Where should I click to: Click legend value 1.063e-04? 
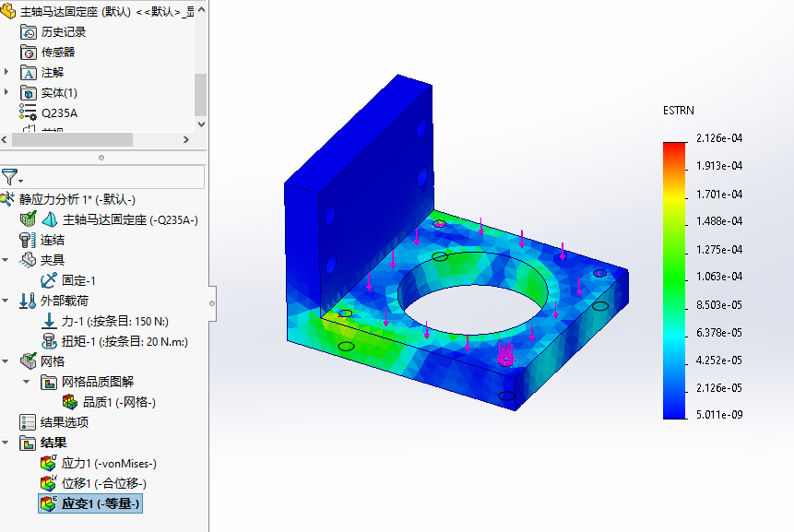tap(719, 277)
